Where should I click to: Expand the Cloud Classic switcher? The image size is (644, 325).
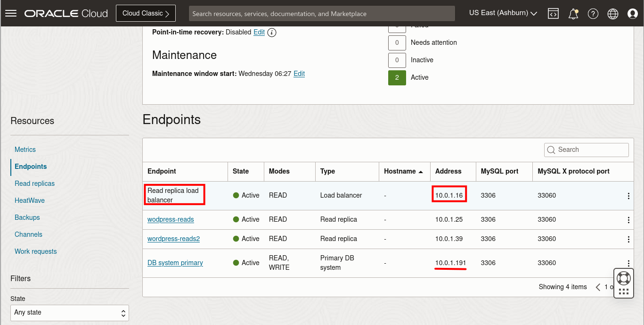tap(146, 13)
